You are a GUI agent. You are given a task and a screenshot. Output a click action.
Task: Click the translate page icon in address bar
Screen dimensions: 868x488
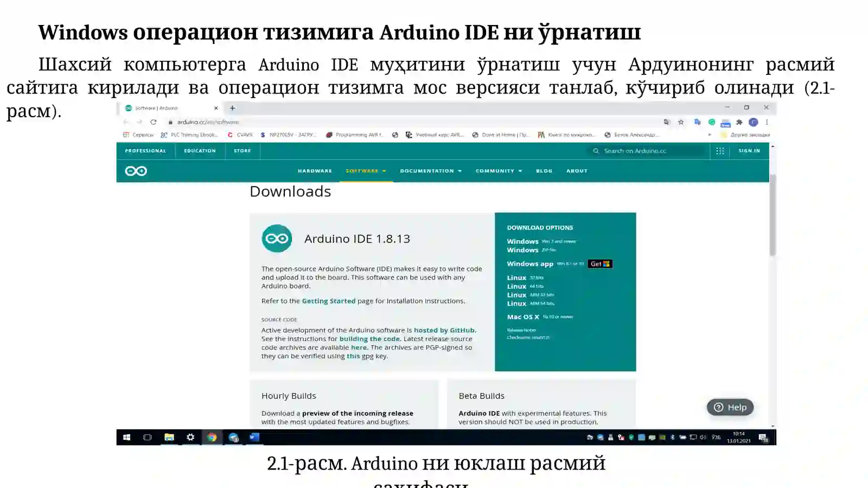click(667, 122)
